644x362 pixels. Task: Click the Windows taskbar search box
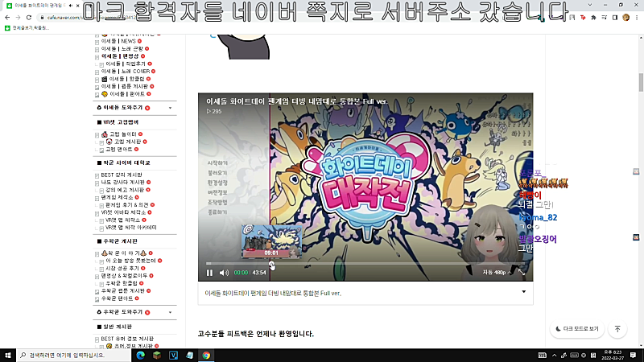coord(74,355)
